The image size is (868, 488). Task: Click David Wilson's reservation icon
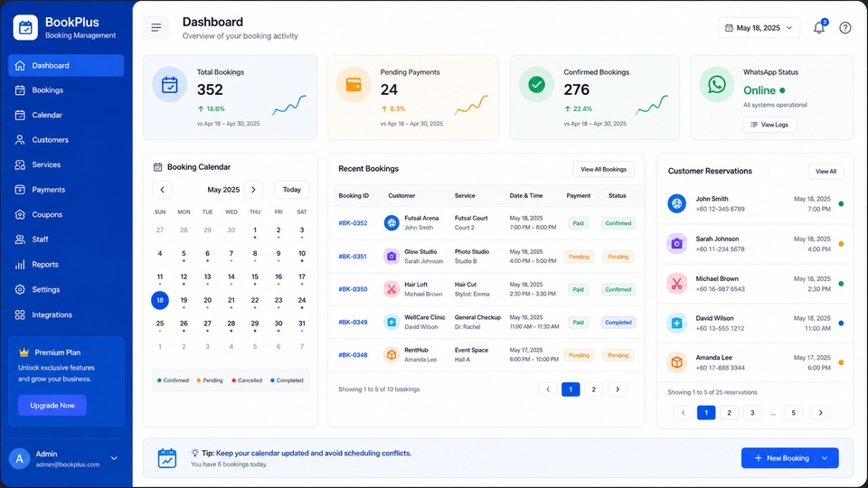tap(676, 324)
